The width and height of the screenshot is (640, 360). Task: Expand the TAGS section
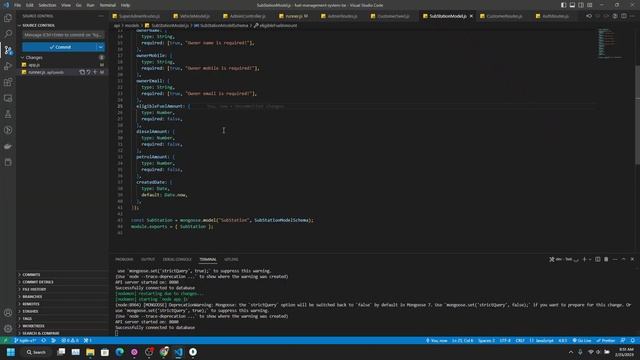27,319
